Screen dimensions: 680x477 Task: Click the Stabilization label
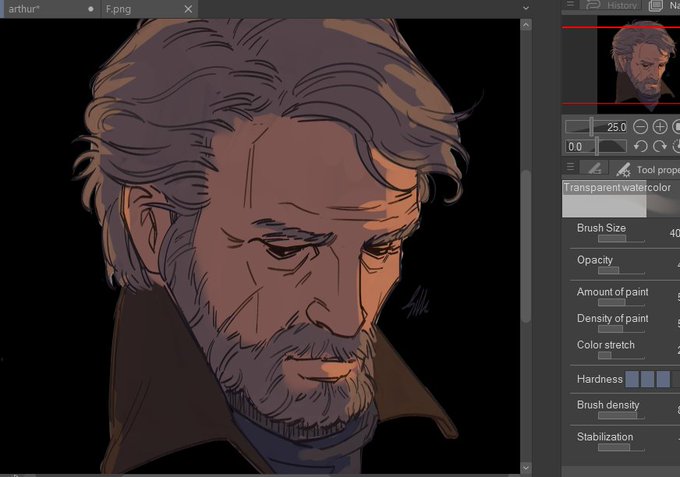(605, 437)
